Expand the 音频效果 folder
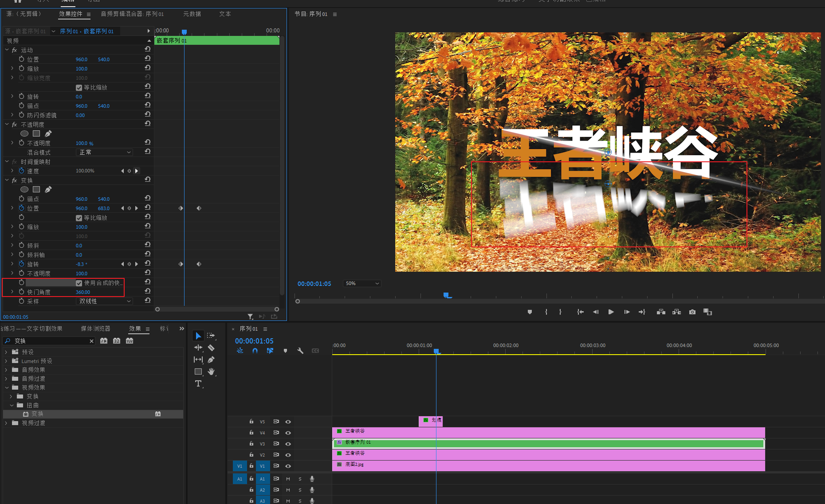The height and width of the screenshot is (504, 825). [6, 370]
